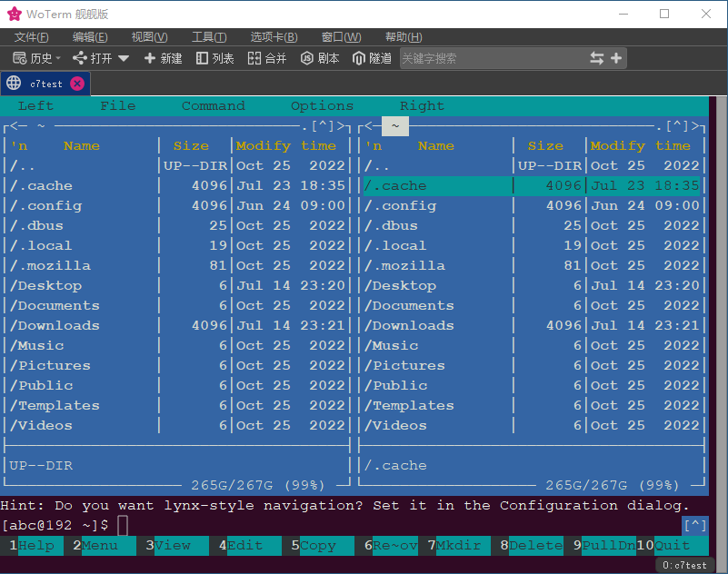
Task: Select /.config in the left panel
Action: point(176,205)
